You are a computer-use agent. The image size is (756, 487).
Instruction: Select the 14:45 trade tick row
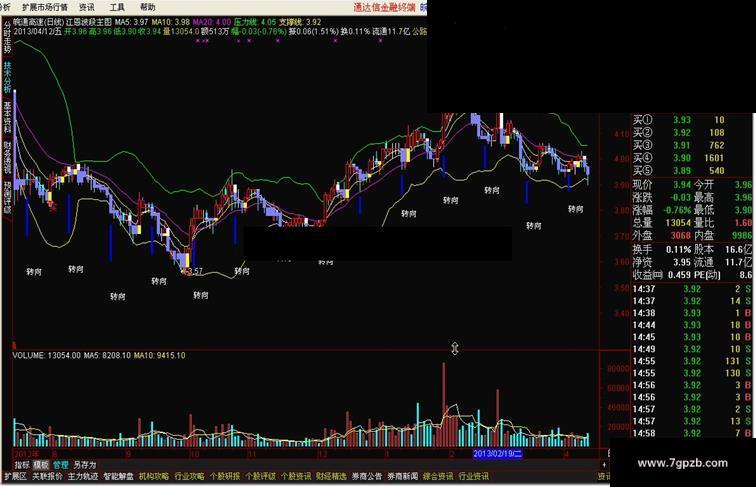692,337
